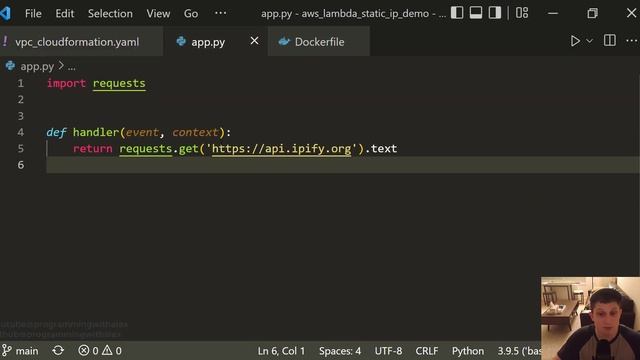Click the Docker whale icon on Dockerfile tab
Screen dimensions: 640x360
point(284,41)
